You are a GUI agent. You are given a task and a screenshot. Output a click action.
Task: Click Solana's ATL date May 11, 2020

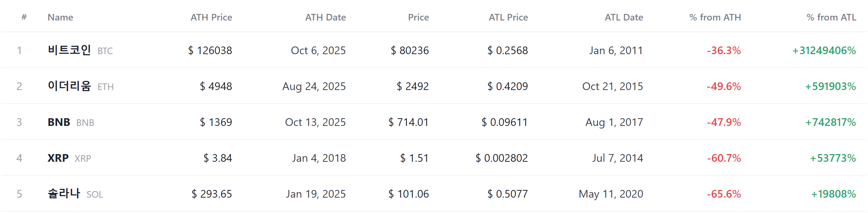pos(611,194)
